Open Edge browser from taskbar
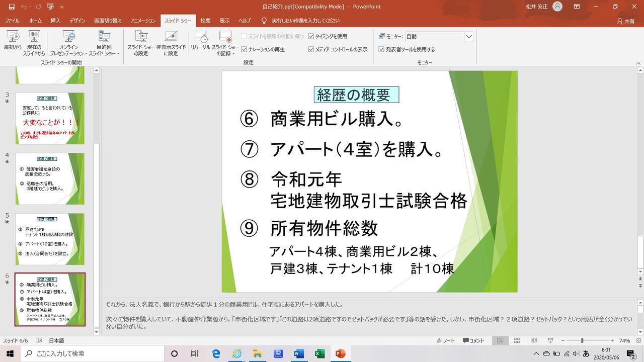Viewport: 644px width, 362px height. coord(216,353)
